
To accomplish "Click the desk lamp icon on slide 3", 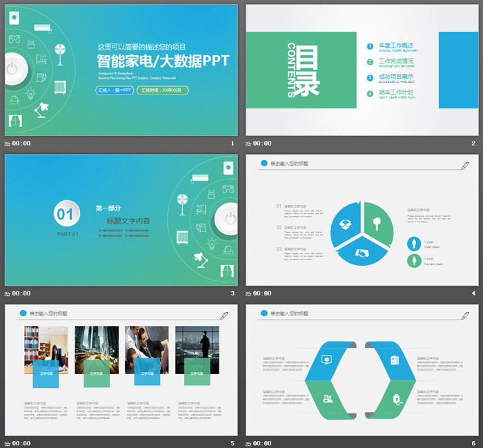I will click(201, 260).
